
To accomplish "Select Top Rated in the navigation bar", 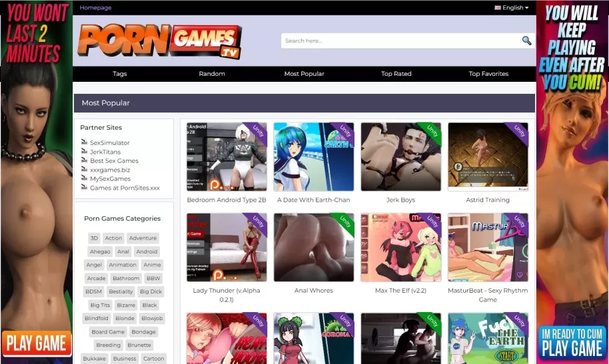I will coord(396,74).
